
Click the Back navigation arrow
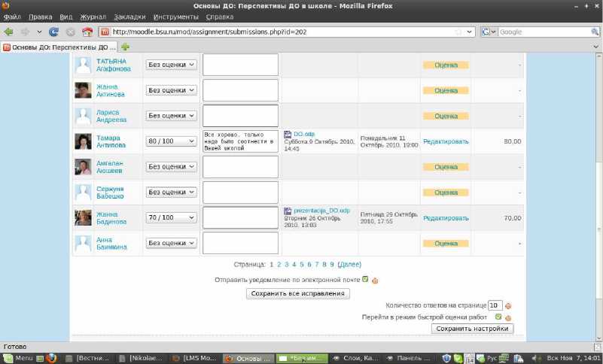click(8, 32)
